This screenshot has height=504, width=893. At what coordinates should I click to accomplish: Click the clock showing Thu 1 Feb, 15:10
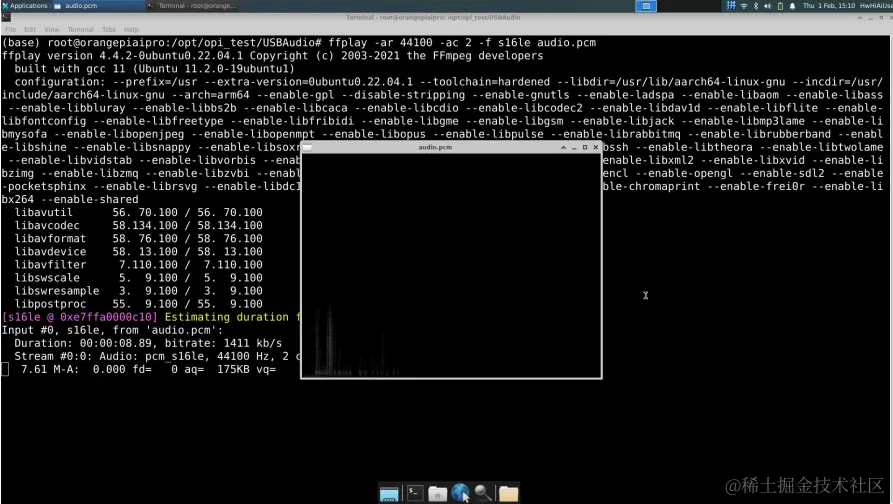pos(829,6)
